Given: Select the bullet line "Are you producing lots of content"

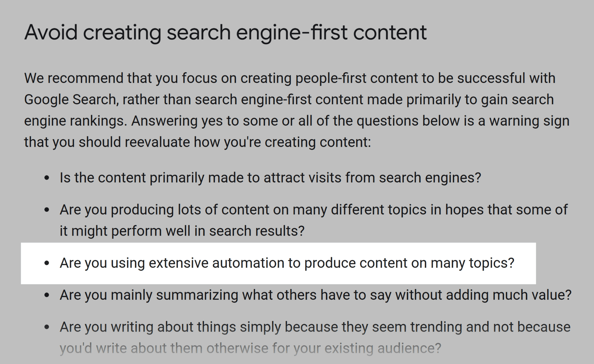Looking at the screenshot, I should 313,210.
